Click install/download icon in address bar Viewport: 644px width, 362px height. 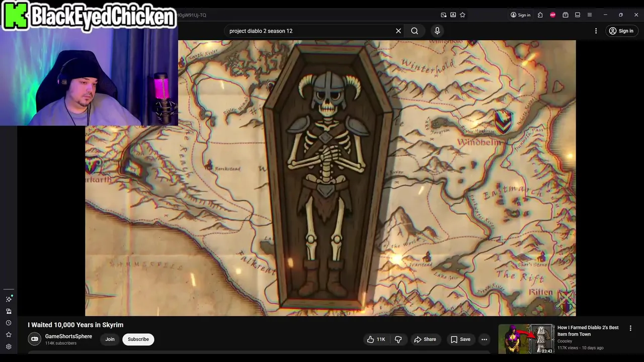(x=453, y=15)
